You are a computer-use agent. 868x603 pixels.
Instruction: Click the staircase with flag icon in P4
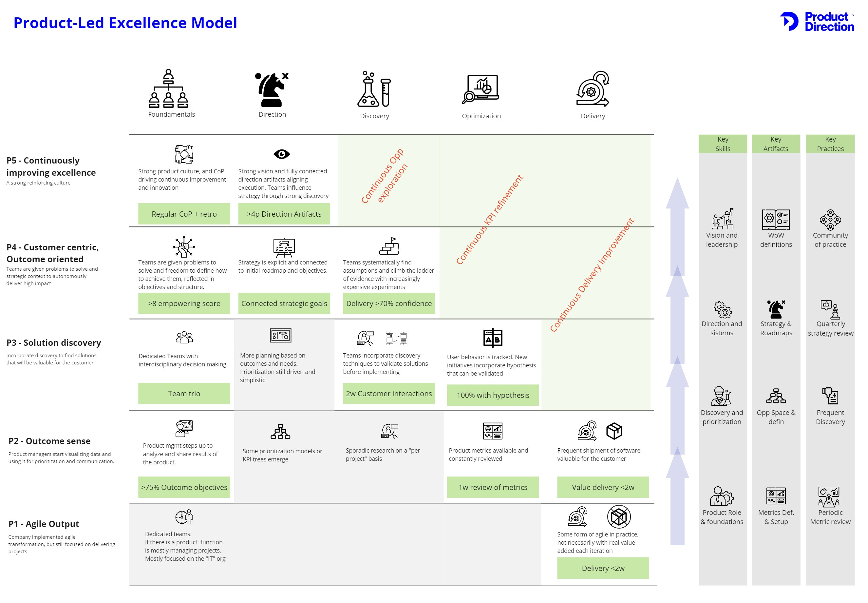point(388,246)
